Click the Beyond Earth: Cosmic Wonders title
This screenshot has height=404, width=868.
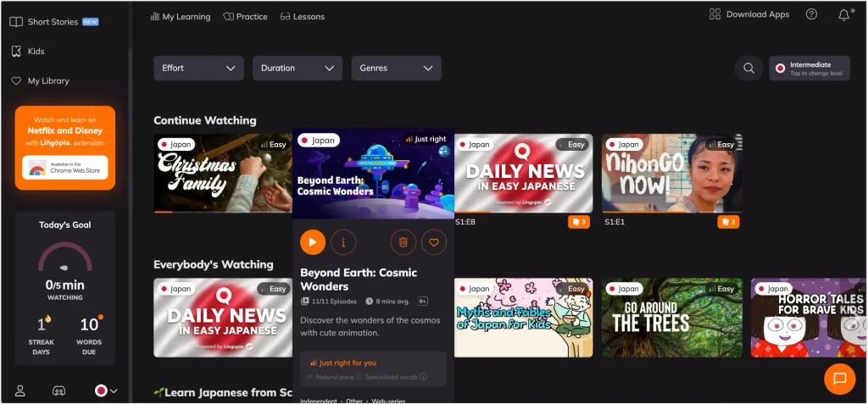359,279
